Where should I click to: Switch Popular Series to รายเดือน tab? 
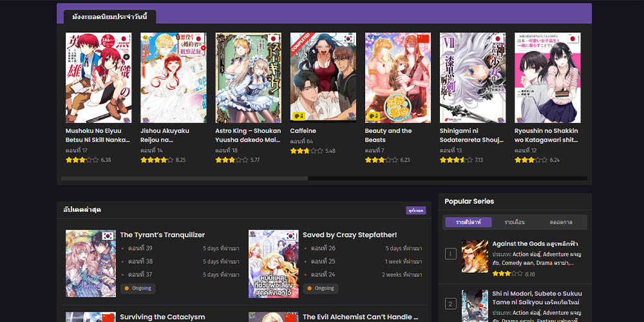tap(515, 222)
